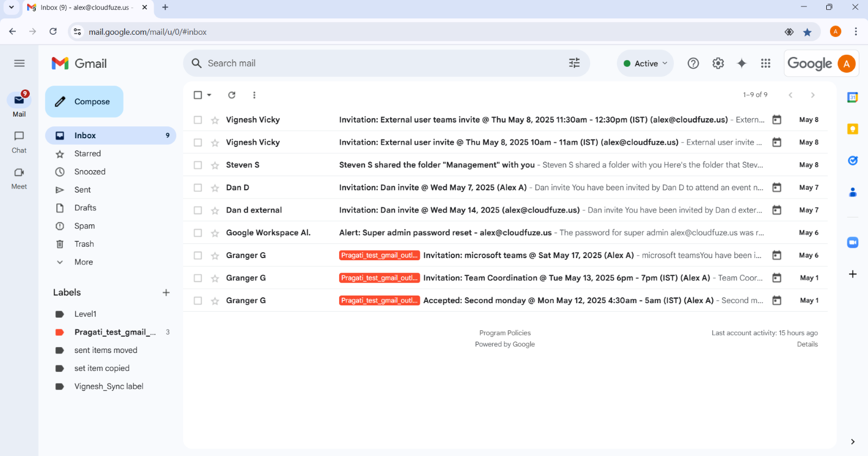The height and width of the screenshot is (456, 868).
Task: Open the set item copied label
Action: pos(102,368)
